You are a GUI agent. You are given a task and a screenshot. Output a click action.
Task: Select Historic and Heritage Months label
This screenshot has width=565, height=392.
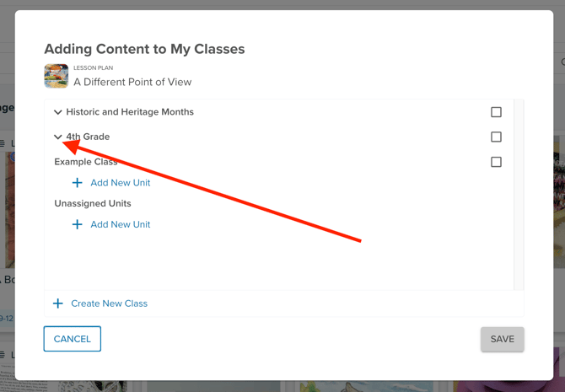coord(130,111)
